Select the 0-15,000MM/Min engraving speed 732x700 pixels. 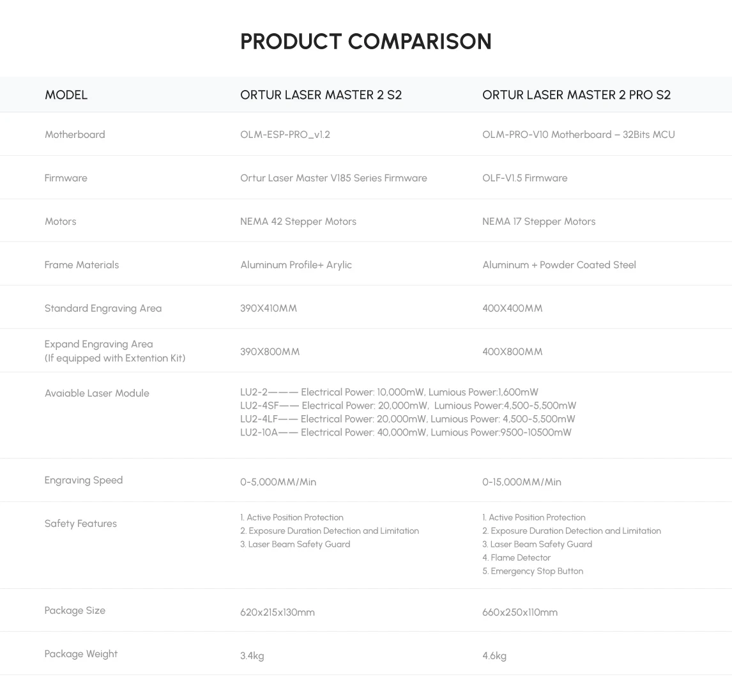[x=521, y=482]
